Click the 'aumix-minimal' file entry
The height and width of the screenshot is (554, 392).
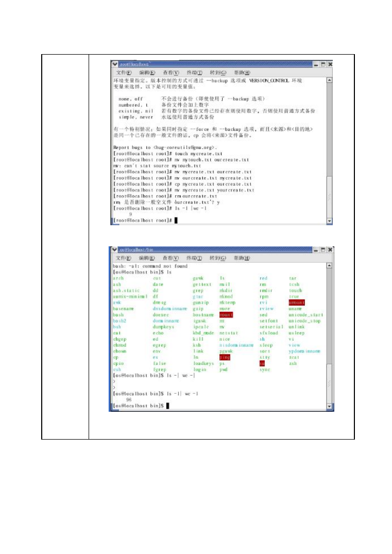[130, 296]
